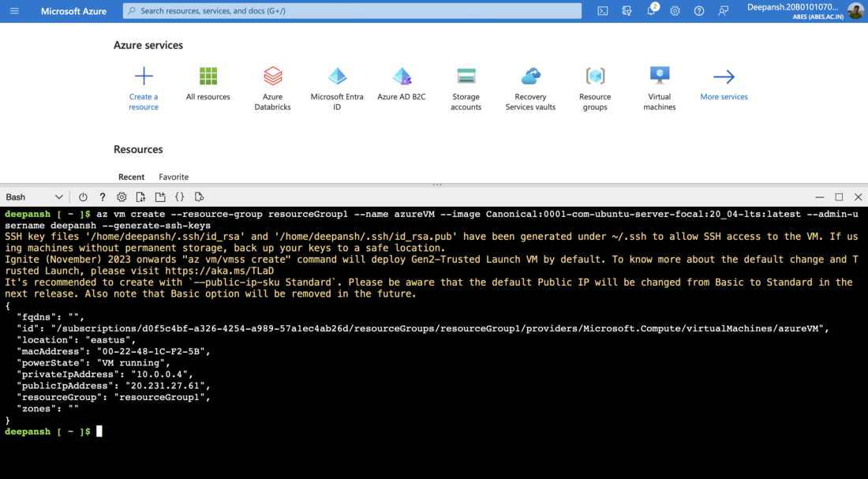Viewport: 868px width, 479px height.
Task: Open the Bash shell type dropdown
Action: 34,197
